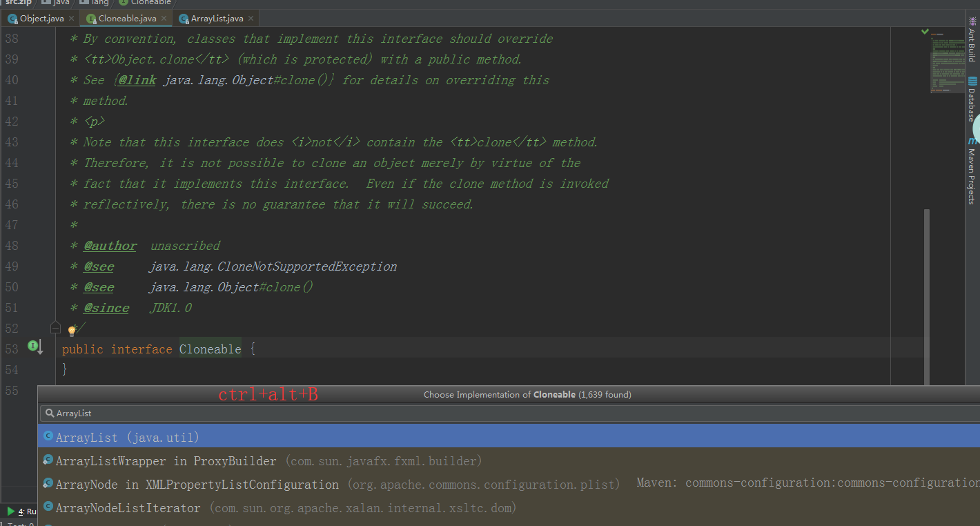This screenshot has height=526, width=980.
Task: Click the Object.java tab file icon
Action: pos(12,19)
